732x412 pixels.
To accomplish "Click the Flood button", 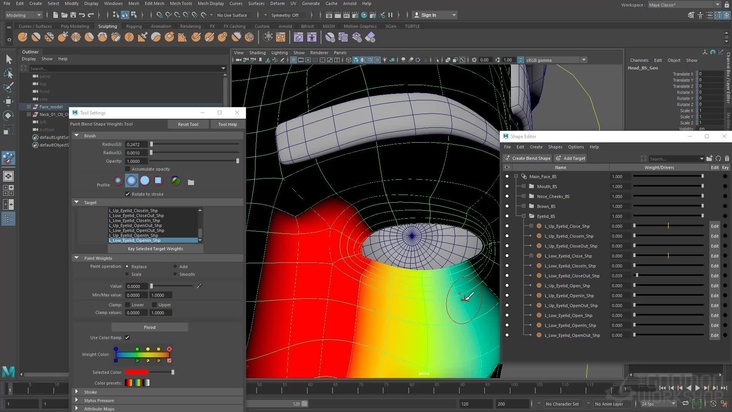I will tap(150, 327).
